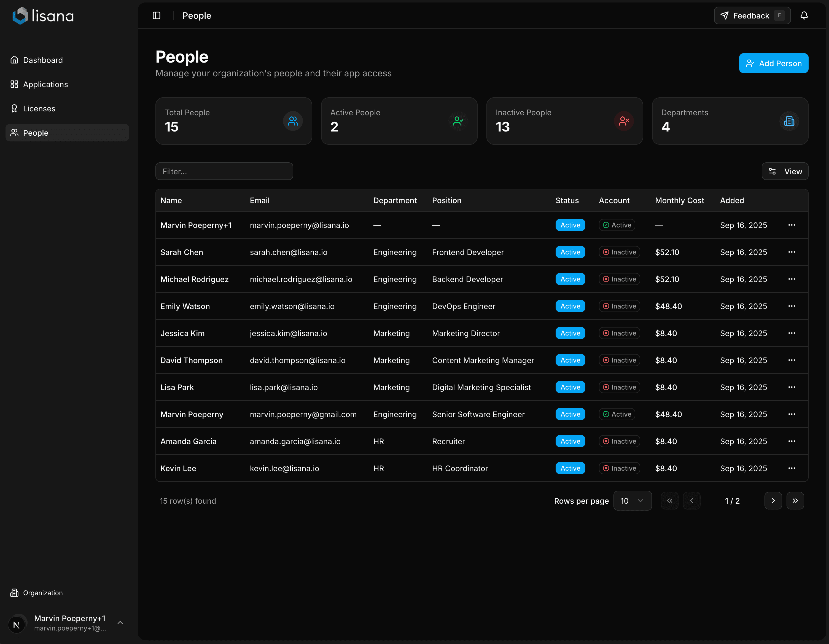Click Lisa Park's Active status badge
The width and height of the screenshot is (829, 644).
point(570,387)
